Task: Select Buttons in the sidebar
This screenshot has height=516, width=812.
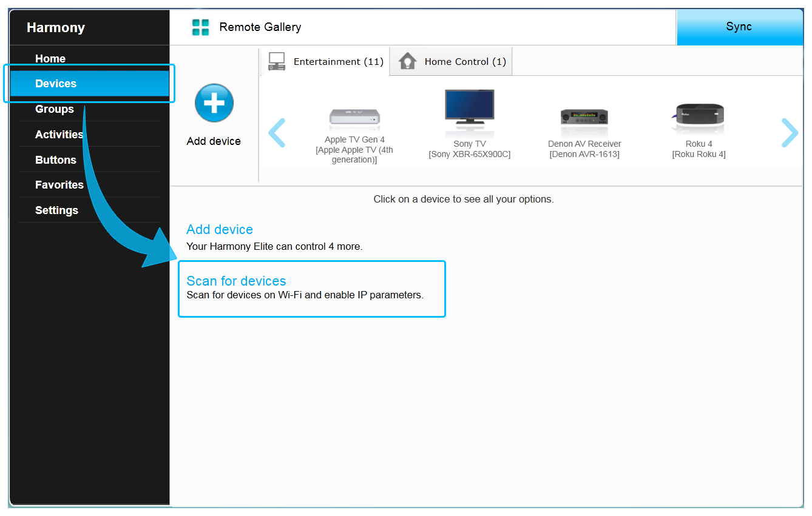Action: pos(54,159)
